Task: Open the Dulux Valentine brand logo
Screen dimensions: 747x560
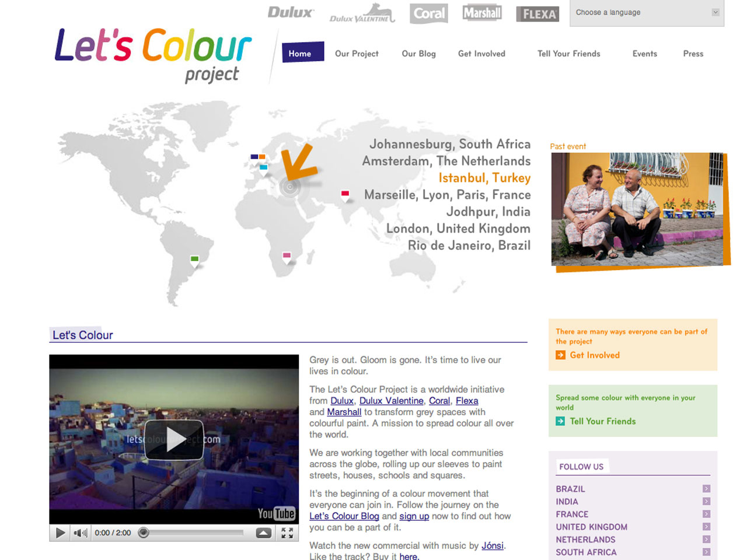Action: [362, 13]
